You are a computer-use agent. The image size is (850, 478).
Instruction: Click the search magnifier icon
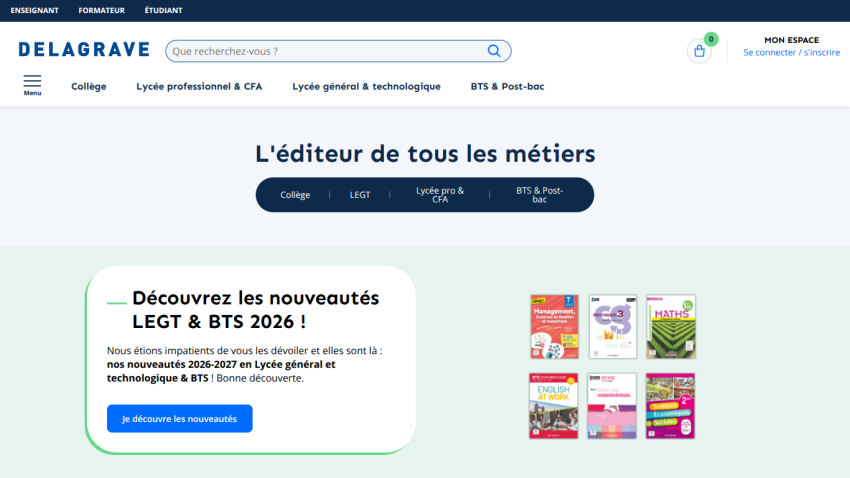click(x=494, y=51)
